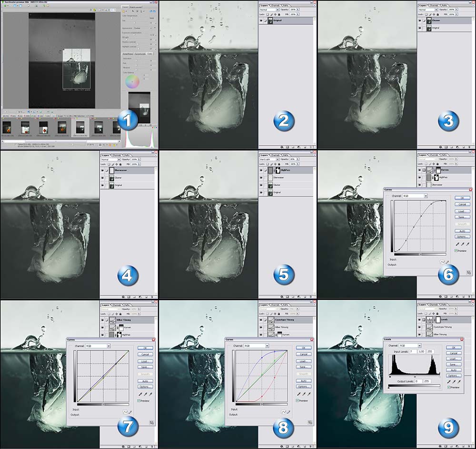Select the black point eyedropper in Levels
Viewport: 476px width, 449px height.
[x=448, y=382]
